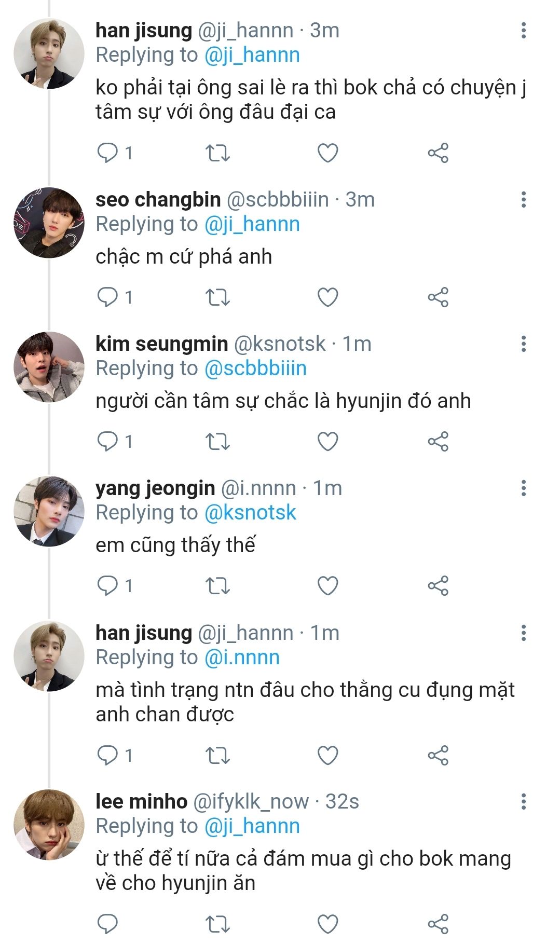
Task: Retweet lee minho's reply
Action: (217, 924)
